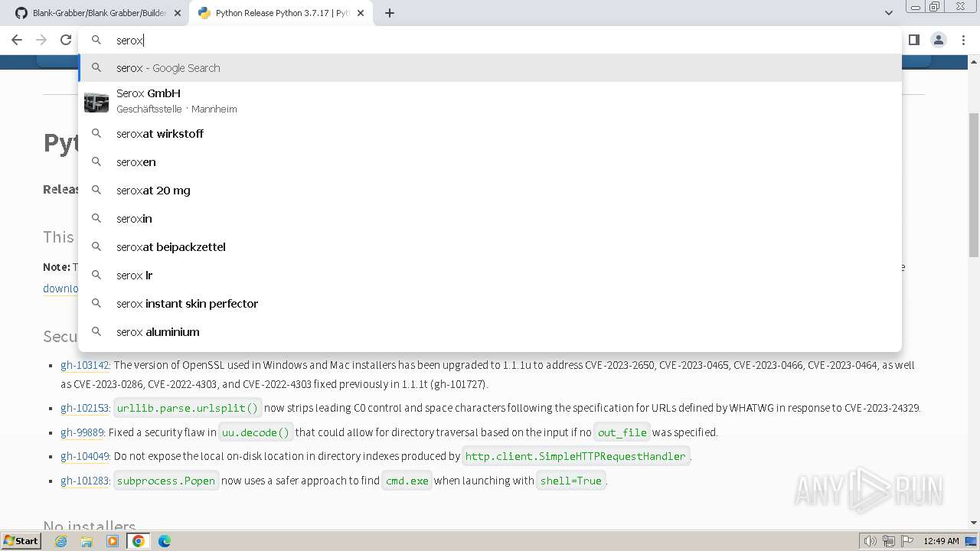Viewport: 980px width, 551px height.
Task: Click the out_file code text
Action: point(622,432)
